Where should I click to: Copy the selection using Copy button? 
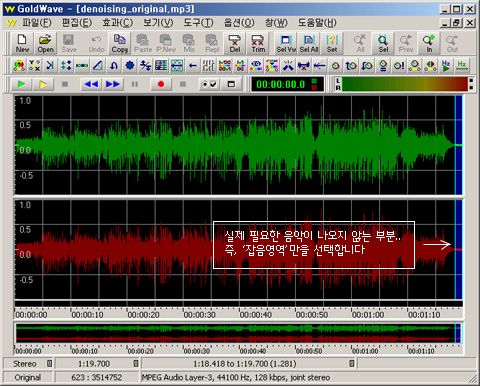(x=120, y=43)
